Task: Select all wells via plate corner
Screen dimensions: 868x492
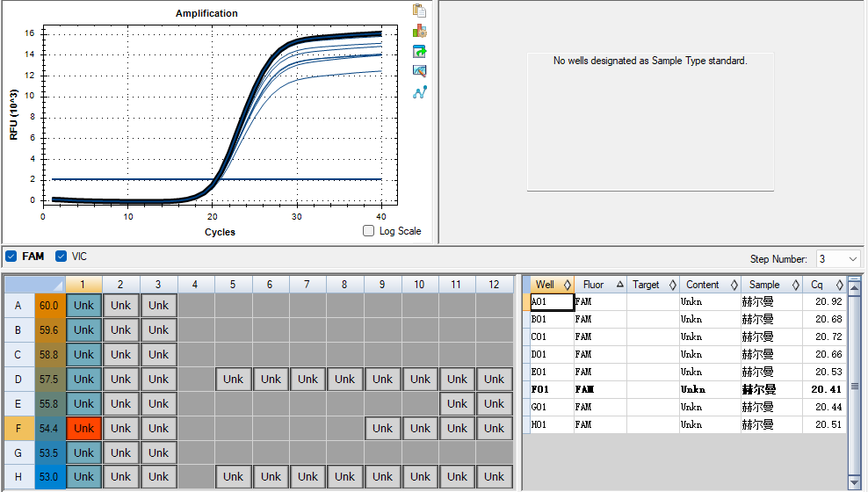Action: pos(35,285)
